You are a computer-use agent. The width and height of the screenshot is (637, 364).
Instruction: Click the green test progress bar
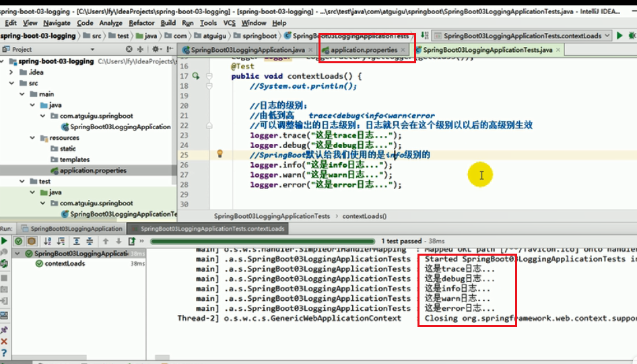coord(263,242)
